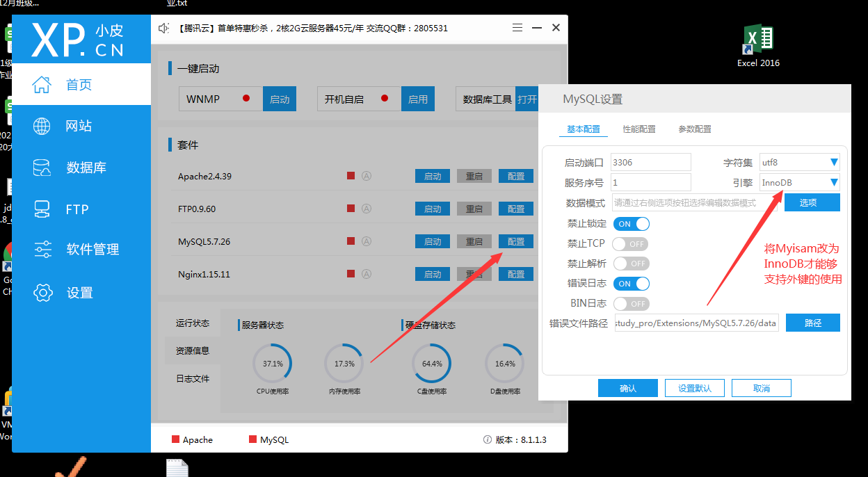Open the 字符集 utf8 dropdown
The height and width of the screenshot is (477, 868).
(799, 162)
